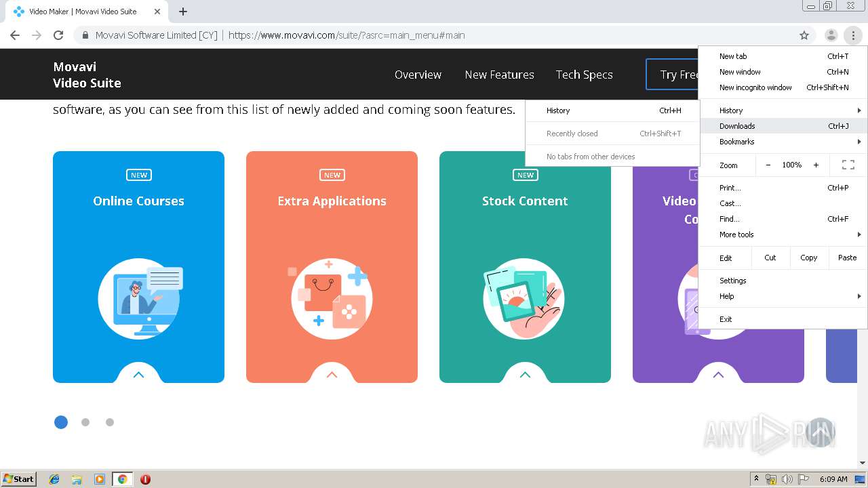Click the scroll-to-top round button
This screenshot has width=868, height=488.
[821, 432]
